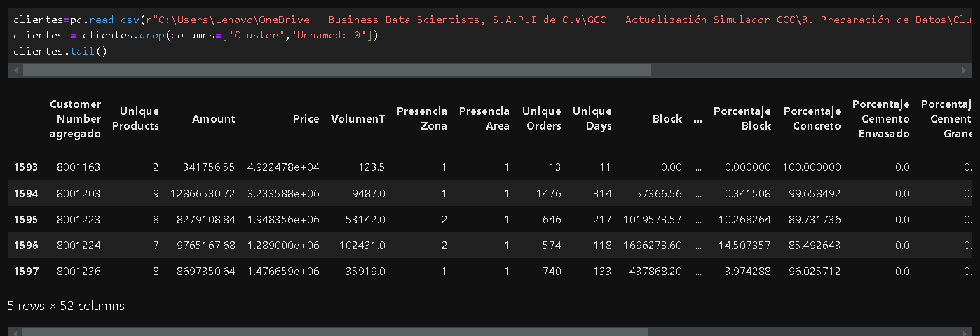Click the 'VolumenT' column header
980x336 pixels.
coord(358,119)
